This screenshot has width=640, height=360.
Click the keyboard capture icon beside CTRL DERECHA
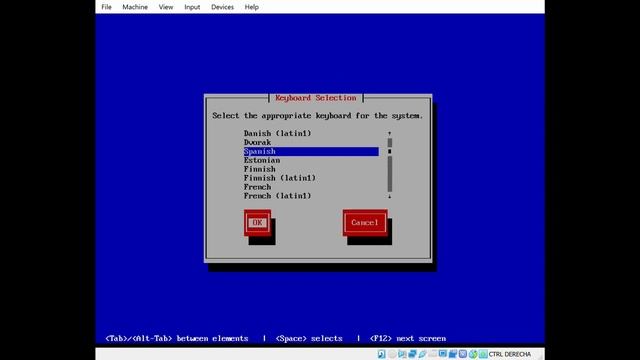483,354
